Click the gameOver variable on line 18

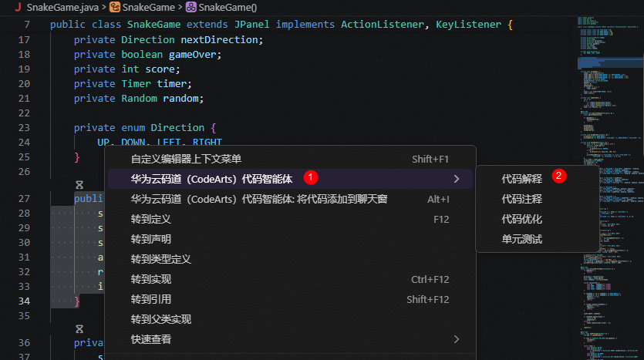point(193,55)
